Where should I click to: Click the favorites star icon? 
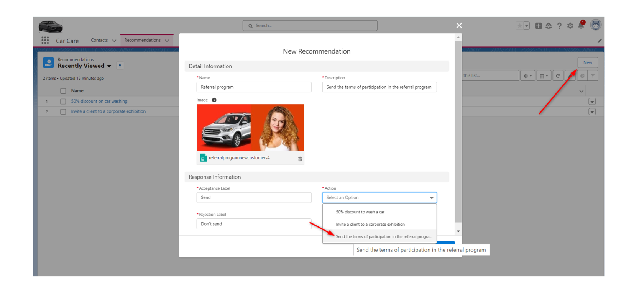[x=519, y=26]
